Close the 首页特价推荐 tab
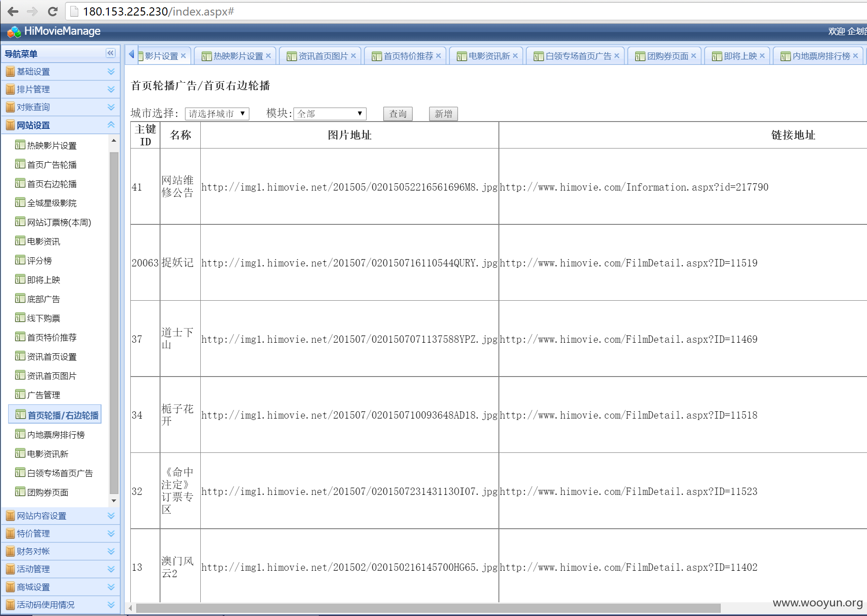The width and height of the screenshot is (867, 616). click(x=439, y=56)
